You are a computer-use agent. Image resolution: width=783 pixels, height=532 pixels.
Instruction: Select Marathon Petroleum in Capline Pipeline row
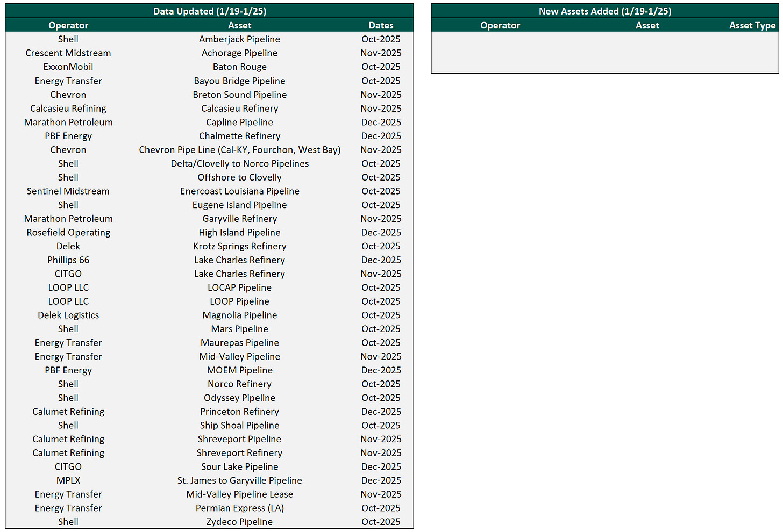tap(68, 122)
